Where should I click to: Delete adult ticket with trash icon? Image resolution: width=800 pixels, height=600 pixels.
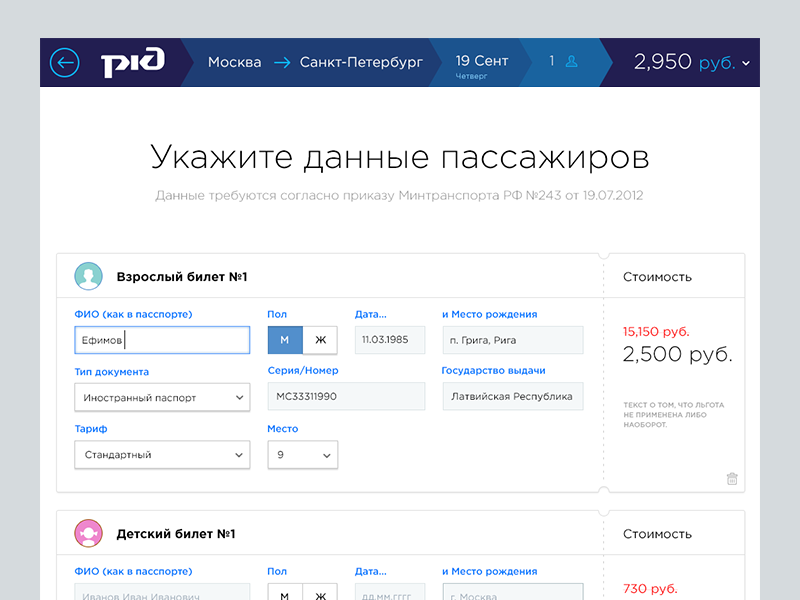[732, 479]
